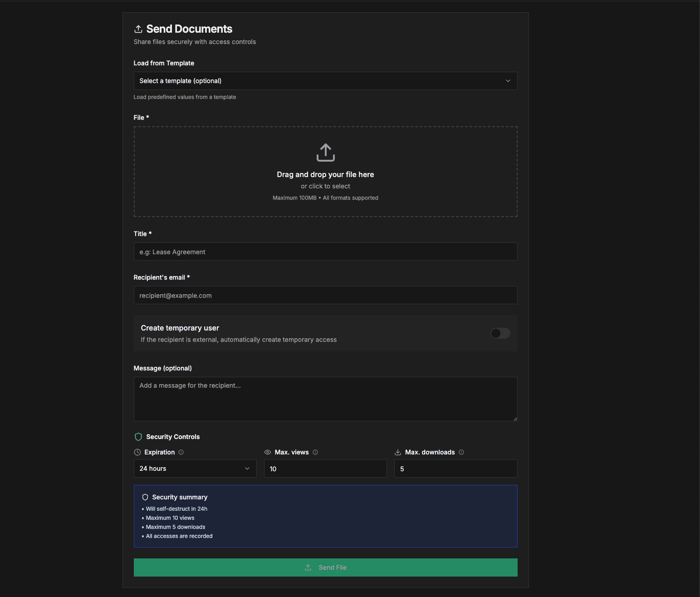This screenshot has height=597, width=700.
Task: Click the chevron on the 24 hours selector
Action: click(x=247, y=468)
